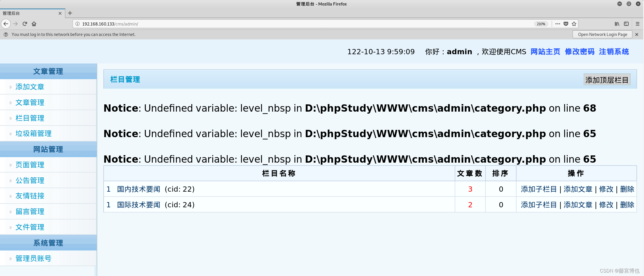Viewport: 644px width, 276px height.
Task: Maximize the Firefox window
Action: 629,4
